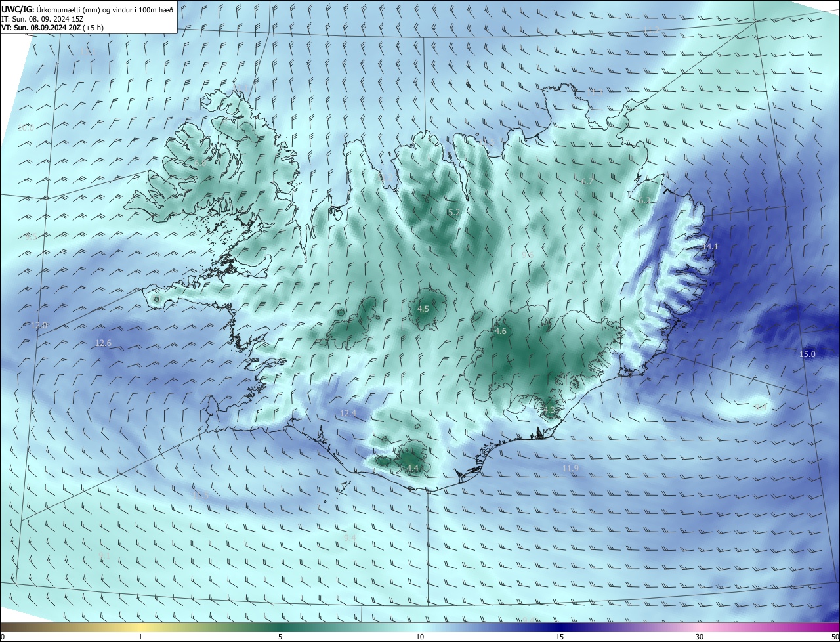Select the 10.0 value at the left edge

[26, 127]
